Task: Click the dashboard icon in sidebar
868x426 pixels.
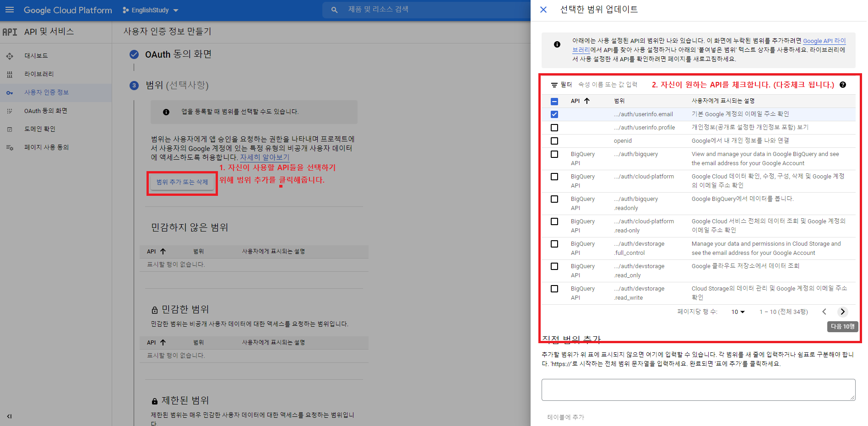Action: [10, 56]
